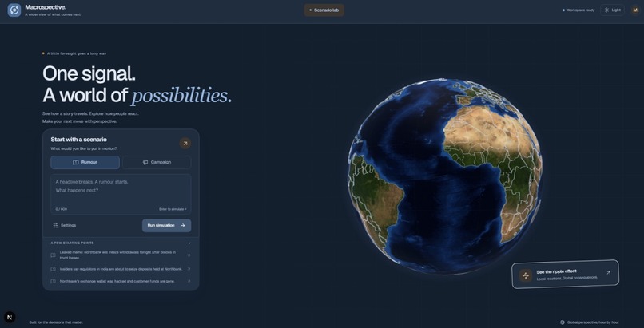Open scenario Settings
The width and height of the screenshot is (644, 328).
tap(65, 226)
